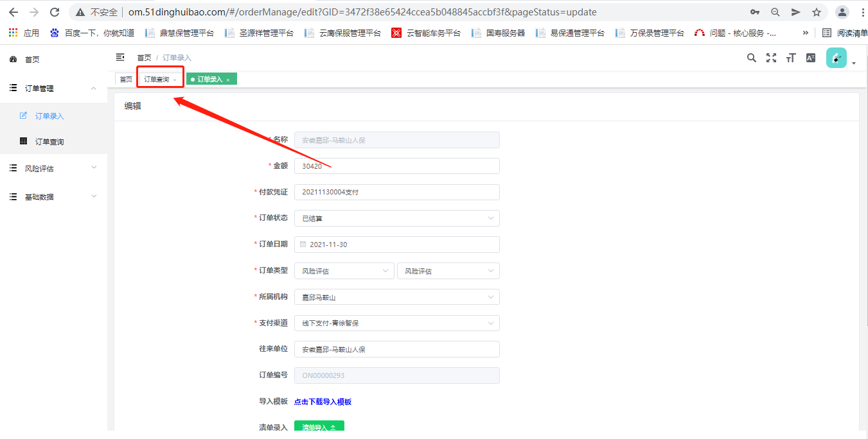Expand the 基础数据 sidebar menu

pos(53,196)
